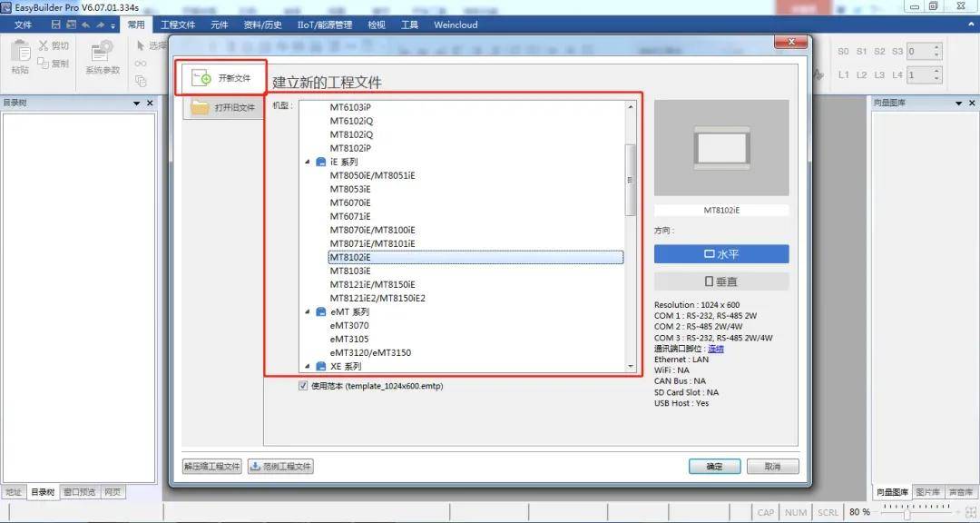
Task: Open the 资料/历史 ribbon tab
Action: click(262, 25)
